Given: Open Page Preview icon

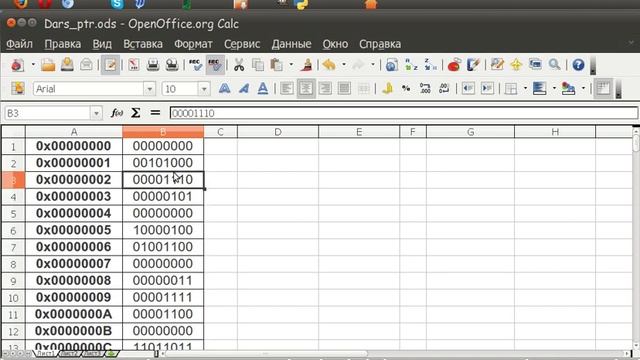Looking at the screenshot, I should coord(172,65).
